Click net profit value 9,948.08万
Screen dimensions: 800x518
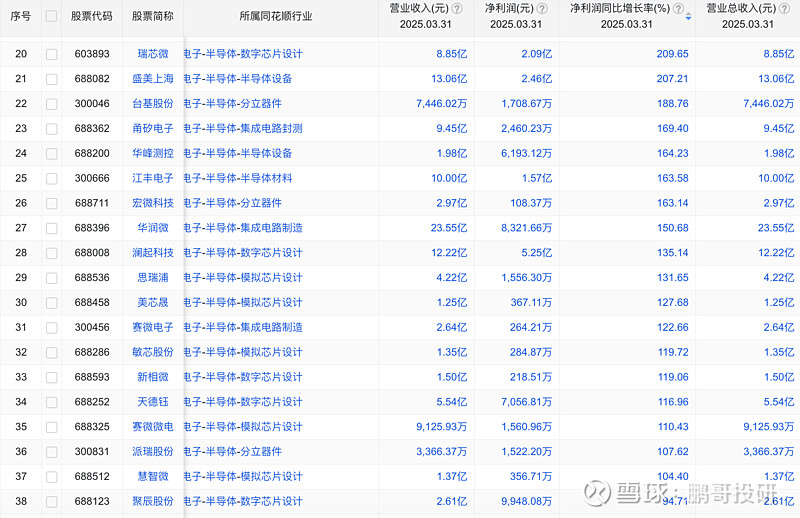[x=527, y=502]
